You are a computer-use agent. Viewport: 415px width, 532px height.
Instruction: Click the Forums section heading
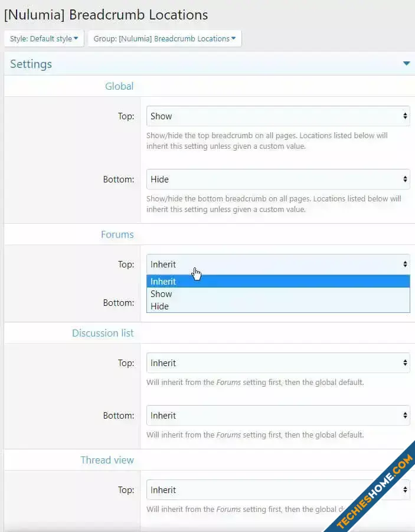[x=117, y=234]
